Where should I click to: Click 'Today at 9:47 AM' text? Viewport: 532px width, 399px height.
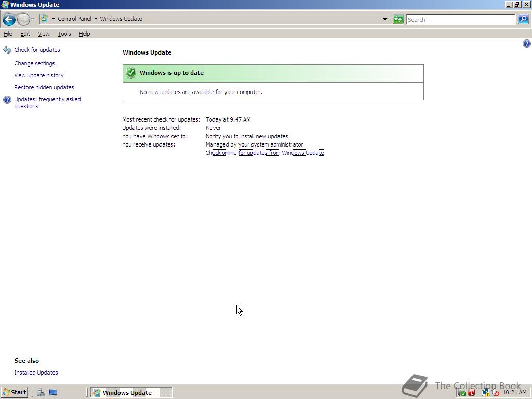[x=229, y=119]
